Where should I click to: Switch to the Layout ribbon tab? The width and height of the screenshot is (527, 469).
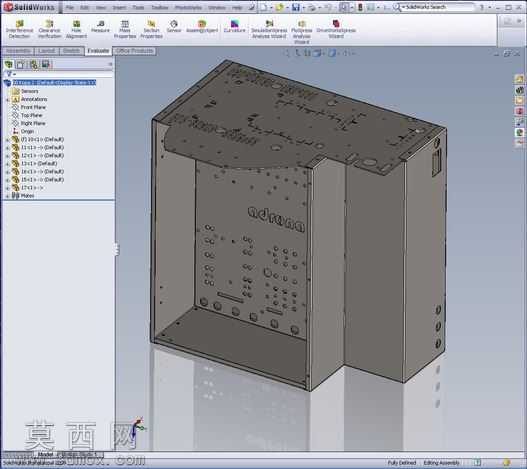pyautogui.click(x=46, y=51)
